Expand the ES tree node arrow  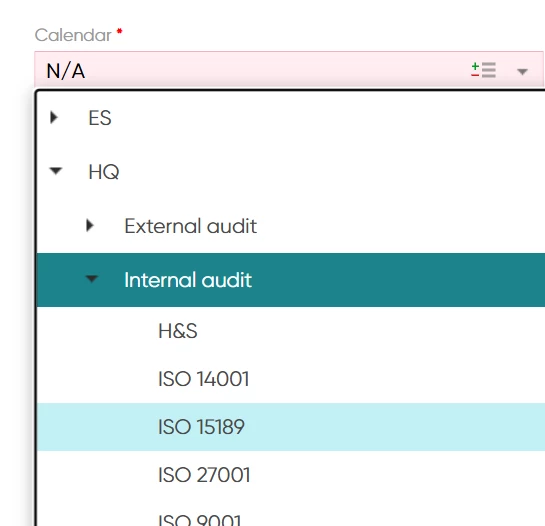pos(54,118)
